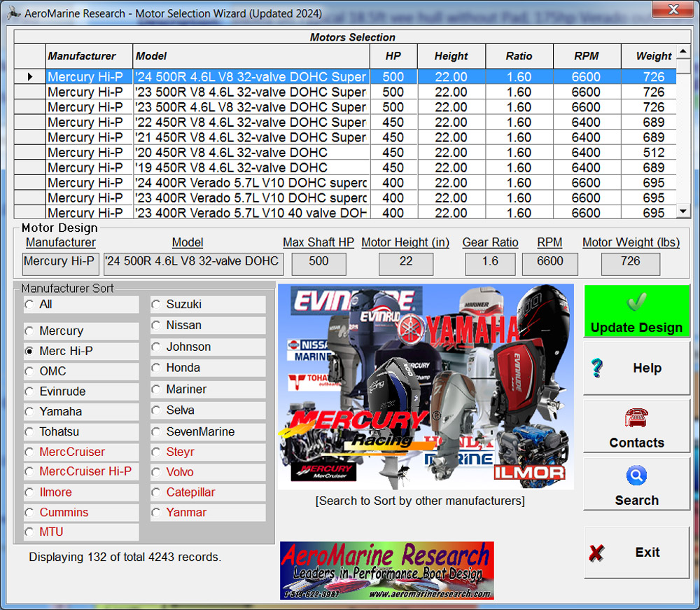Select the MercCruiser Hi-P radio button

pos(29,471)
